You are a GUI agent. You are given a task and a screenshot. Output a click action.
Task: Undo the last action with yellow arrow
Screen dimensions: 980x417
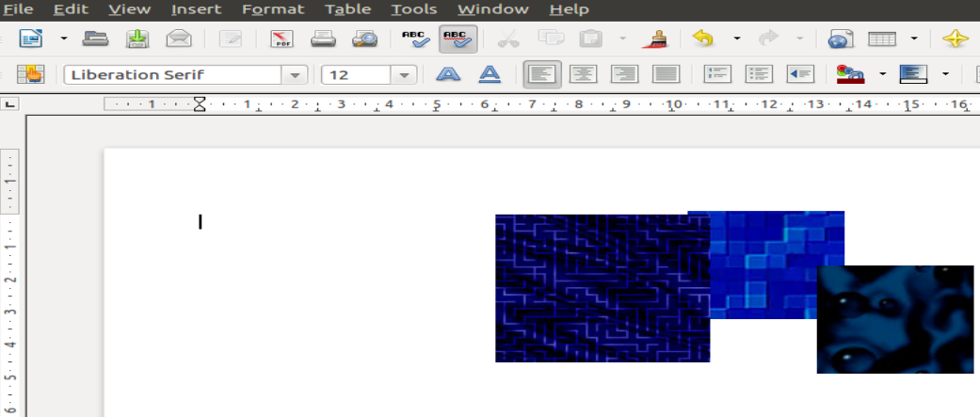(x=704, y=39)
